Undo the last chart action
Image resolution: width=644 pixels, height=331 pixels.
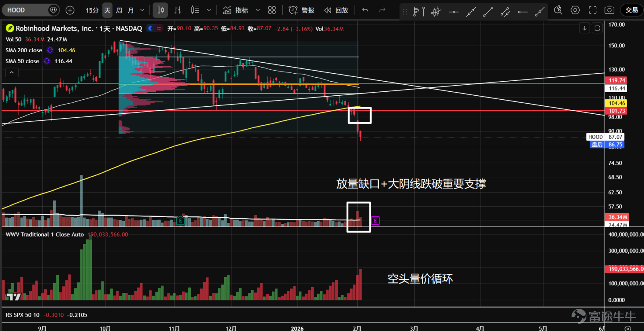pos(365,10)
